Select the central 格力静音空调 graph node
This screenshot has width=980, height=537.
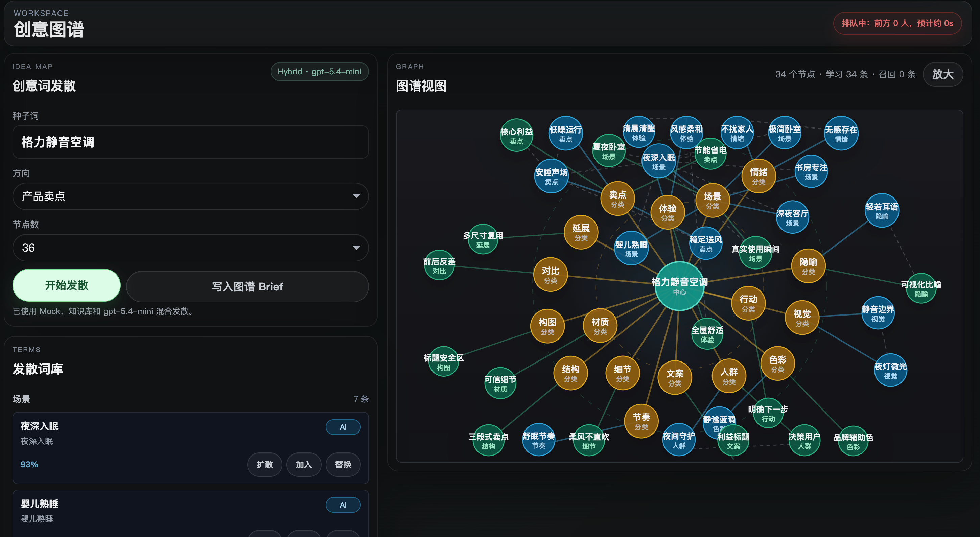[679, 286]
